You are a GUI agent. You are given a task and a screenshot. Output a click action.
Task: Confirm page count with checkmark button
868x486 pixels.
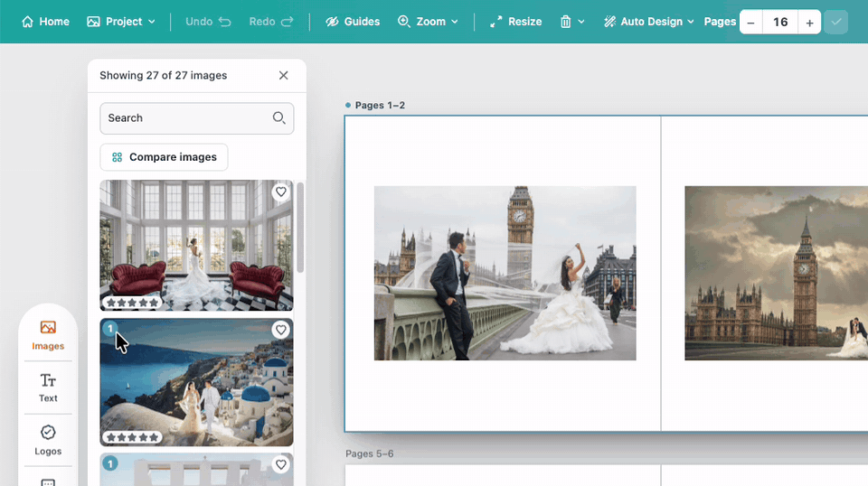835,22
